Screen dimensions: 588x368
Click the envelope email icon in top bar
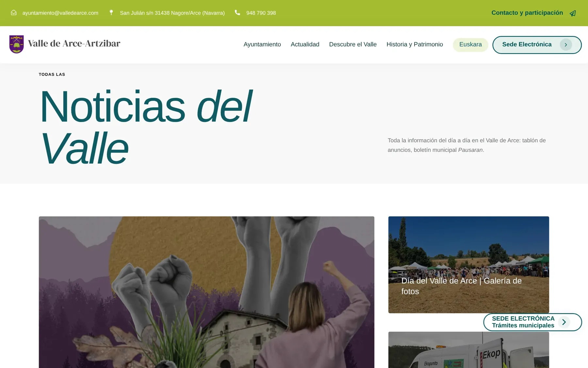(14, 13)
